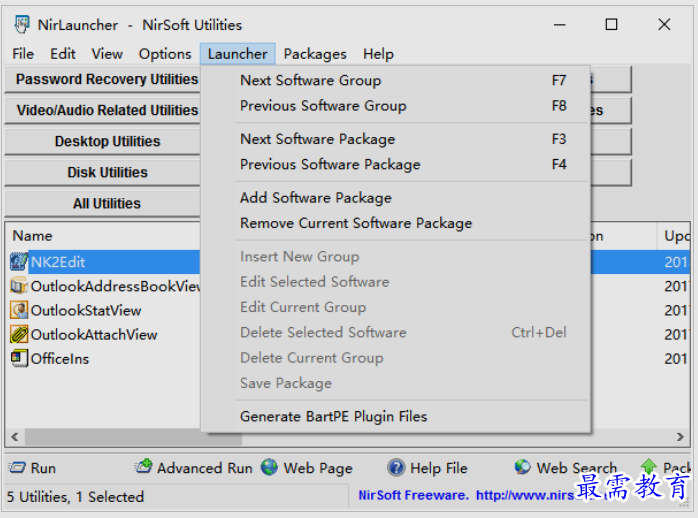Choose Previous Software Group
This screenshot has height=518, width=698.
(396, 106)
